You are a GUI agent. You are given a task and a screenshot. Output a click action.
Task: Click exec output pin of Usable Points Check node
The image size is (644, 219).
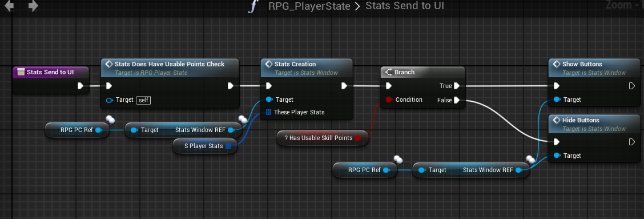(231, 86)
